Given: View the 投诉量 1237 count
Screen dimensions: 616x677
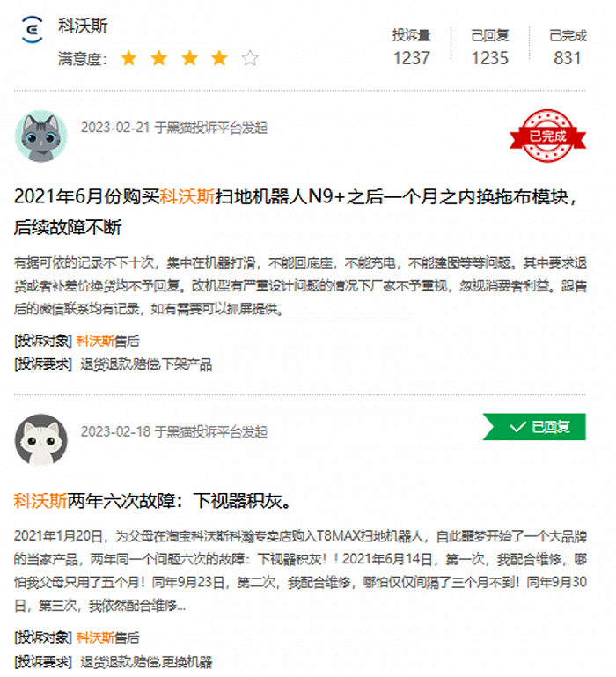Looking at the screenshot, I should (411, 47).
